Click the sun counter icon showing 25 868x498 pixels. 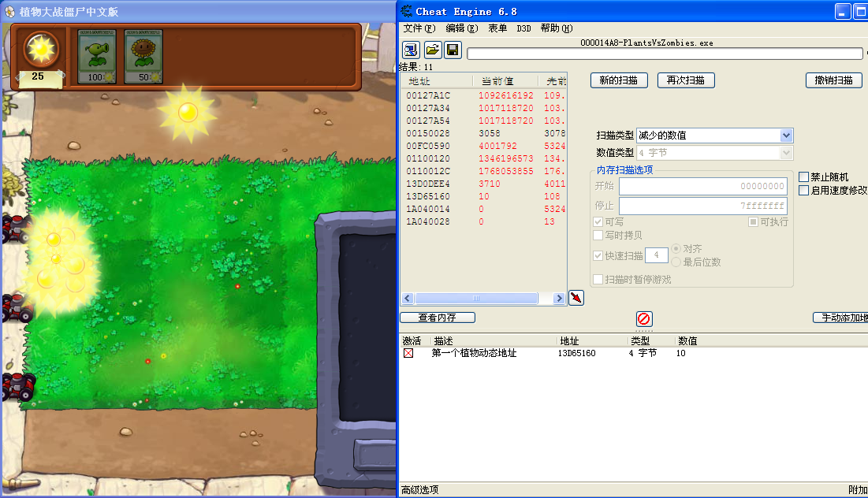coord(41,50)
